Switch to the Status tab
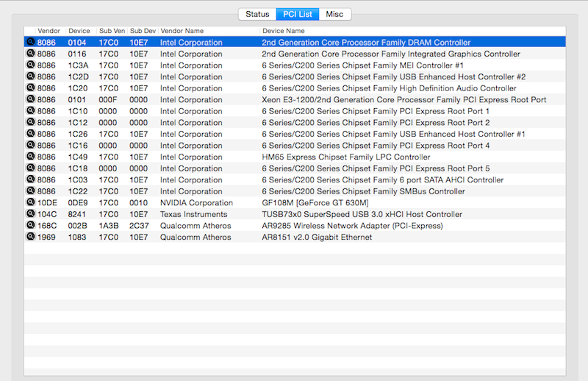 pyautogui.click(x=257, y=14)
